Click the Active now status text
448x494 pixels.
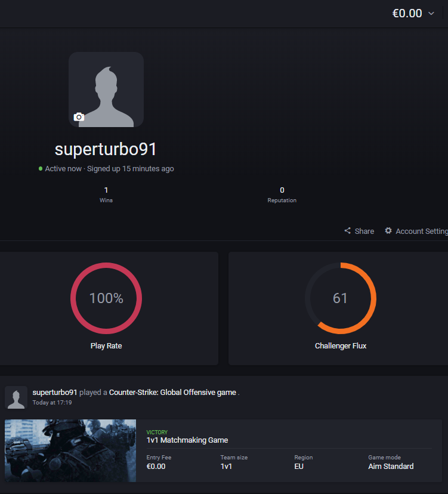(63, 169)
